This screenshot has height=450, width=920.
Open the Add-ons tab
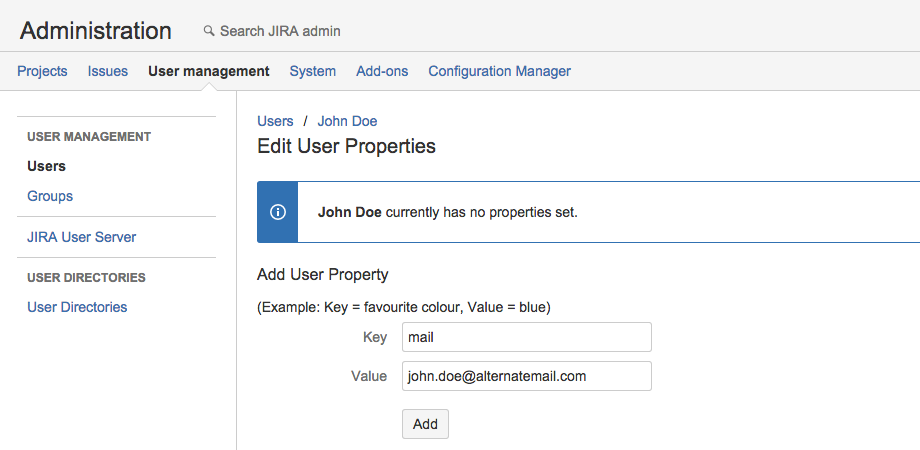382,71
